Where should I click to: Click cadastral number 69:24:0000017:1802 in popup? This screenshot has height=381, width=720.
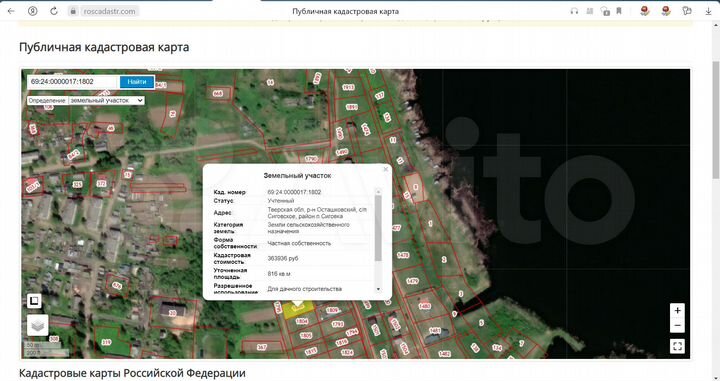tap(294, 192)
